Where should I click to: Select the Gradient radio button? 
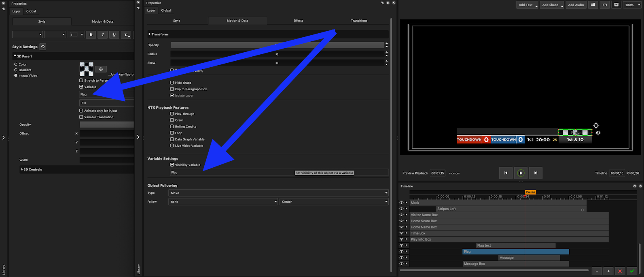16,70
